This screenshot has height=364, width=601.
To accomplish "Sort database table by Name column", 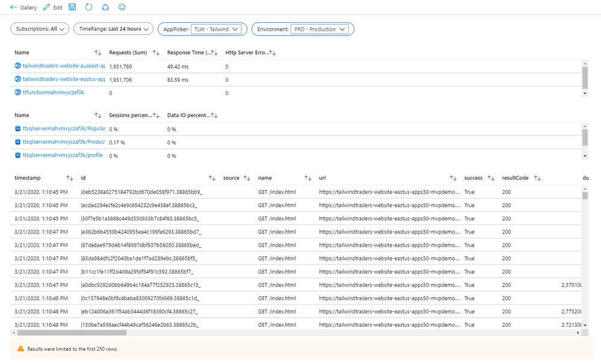I will coord(97,116).
